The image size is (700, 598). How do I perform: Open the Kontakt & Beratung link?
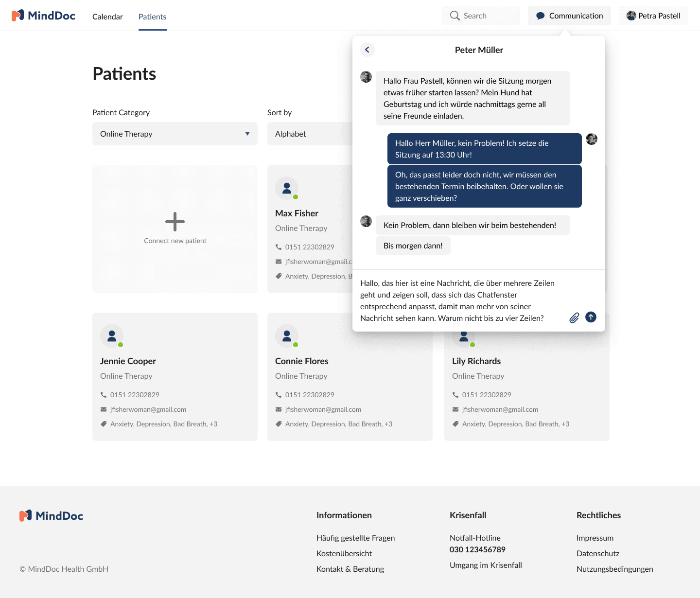[x=350, y=569]
